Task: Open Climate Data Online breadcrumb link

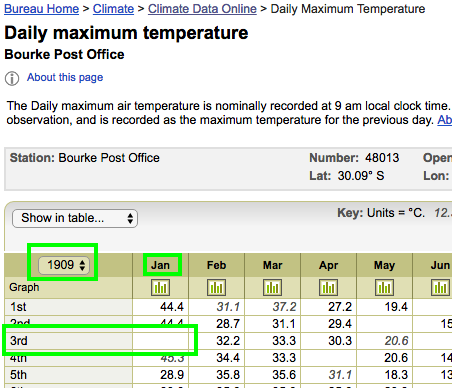Action: 202,9
